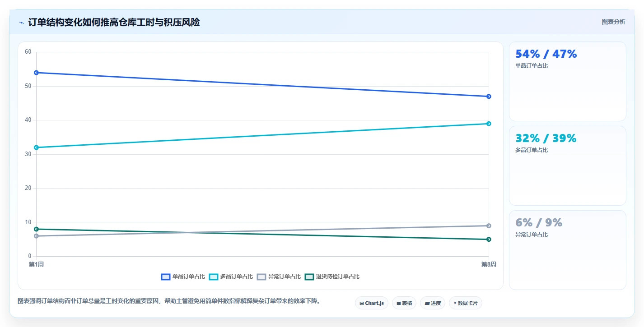Click the blue data point at 54 on 第1周

(x=36, y=73)
